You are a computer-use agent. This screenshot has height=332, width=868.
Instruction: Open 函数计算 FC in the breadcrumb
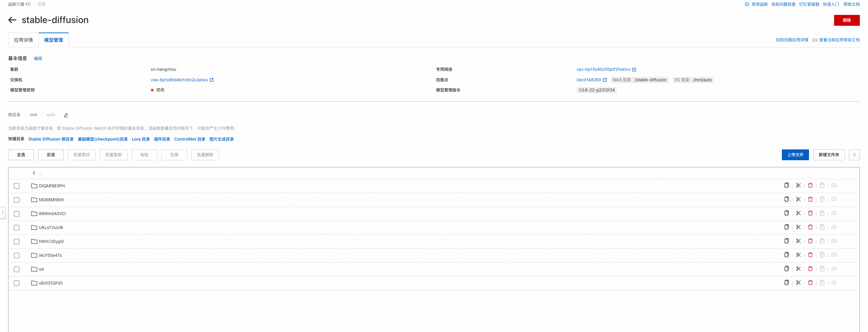[x=19, y=4]
